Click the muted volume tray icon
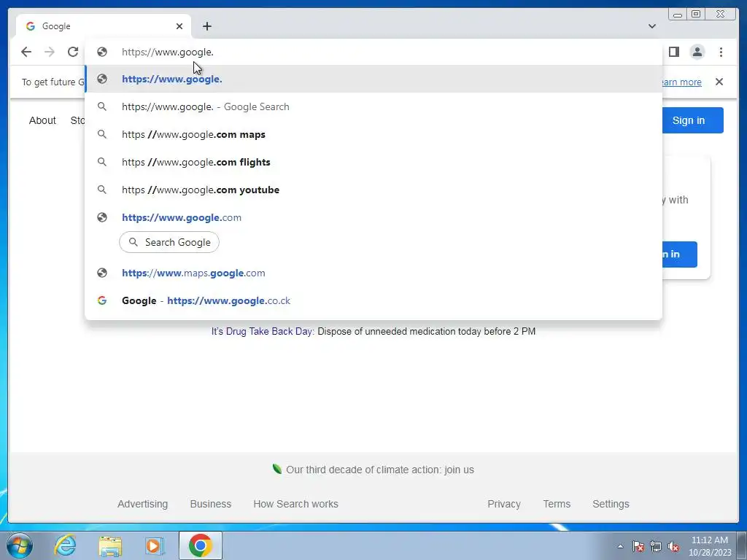This screenshot has height=560, width=747. (x=673, y=546)
